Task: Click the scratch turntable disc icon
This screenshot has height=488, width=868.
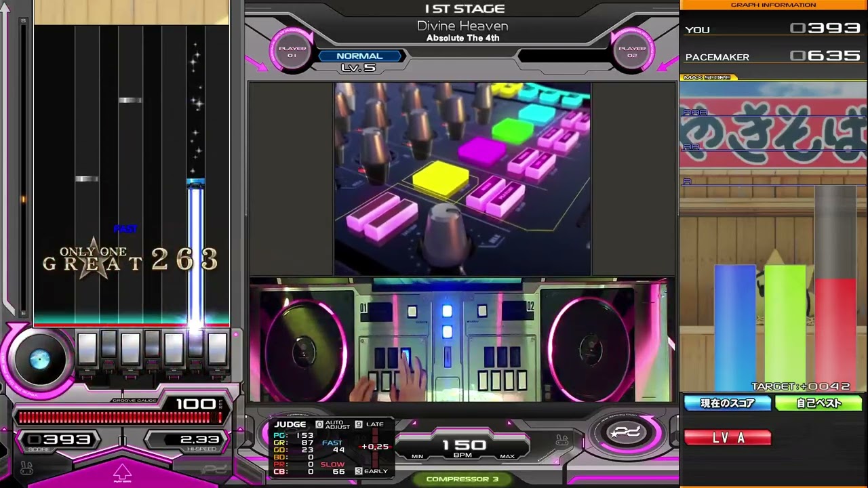Action: [x=40, y=360]
